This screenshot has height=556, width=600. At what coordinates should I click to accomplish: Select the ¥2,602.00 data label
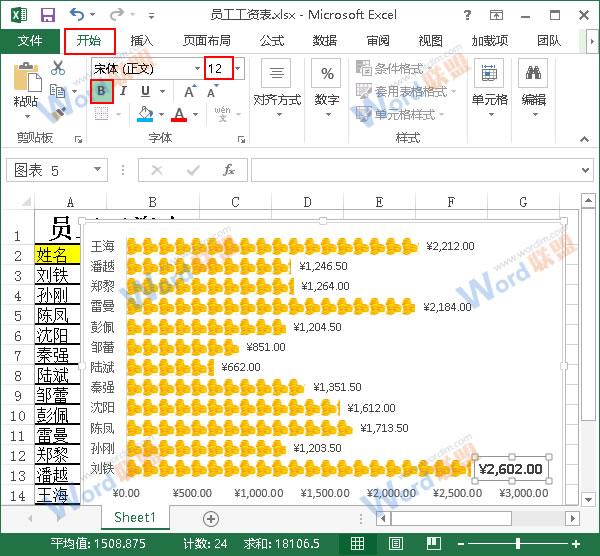(510, 469)
